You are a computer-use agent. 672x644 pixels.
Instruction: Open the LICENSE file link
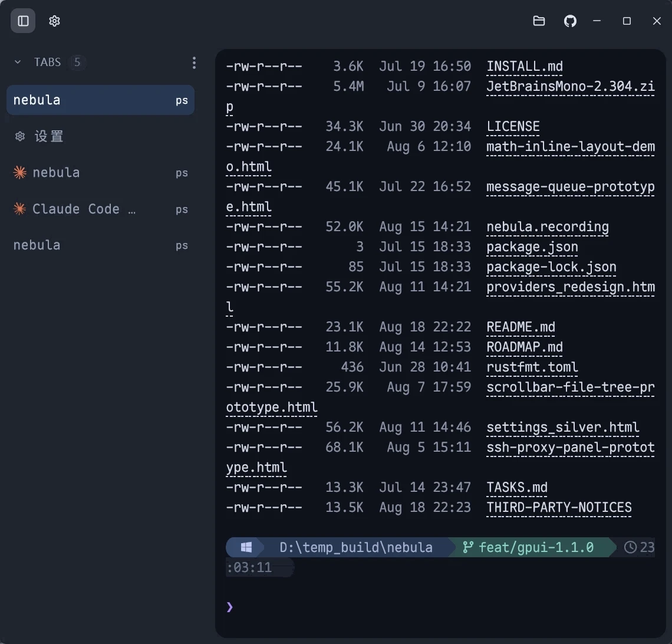click(x=513, y=126)
